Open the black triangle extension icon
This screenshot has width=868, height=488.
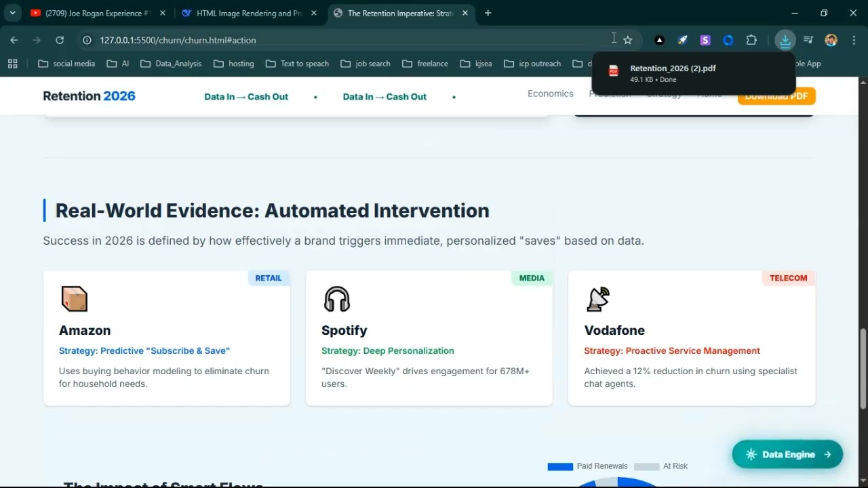(x=659, y=40)
